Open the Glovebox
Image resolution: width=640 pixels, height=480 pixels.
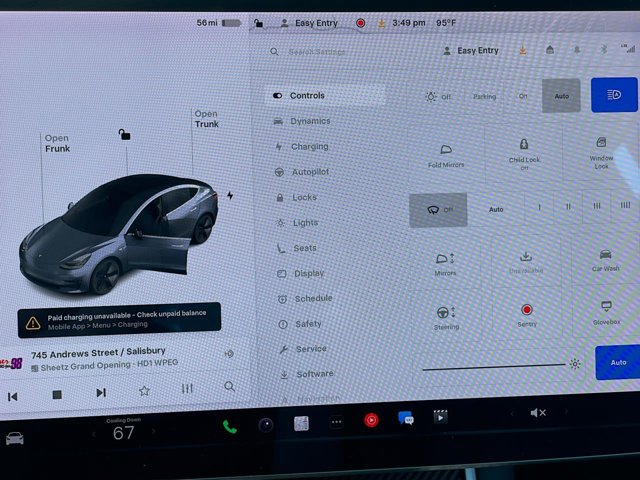607,313
